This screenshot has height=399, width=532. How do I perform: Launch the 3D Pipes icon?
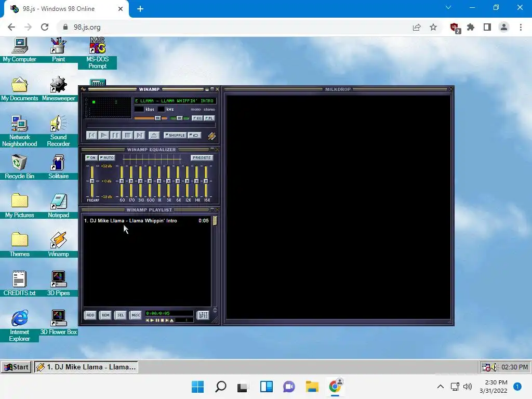click(58, 284)
